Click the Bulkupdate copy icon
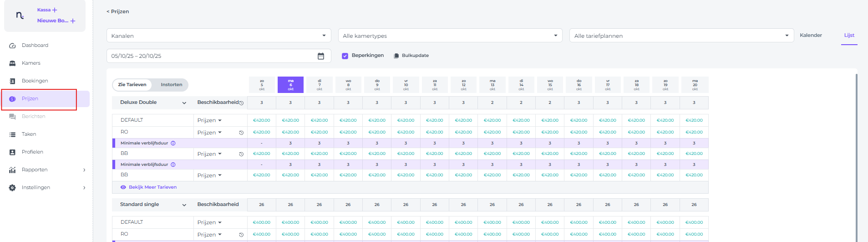 396,56
